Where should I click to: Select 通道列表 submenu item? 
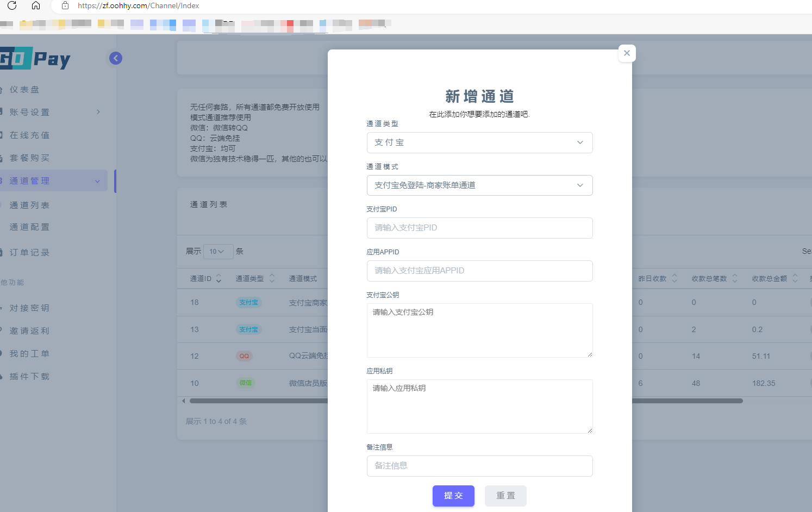click(x=29, y=205)
